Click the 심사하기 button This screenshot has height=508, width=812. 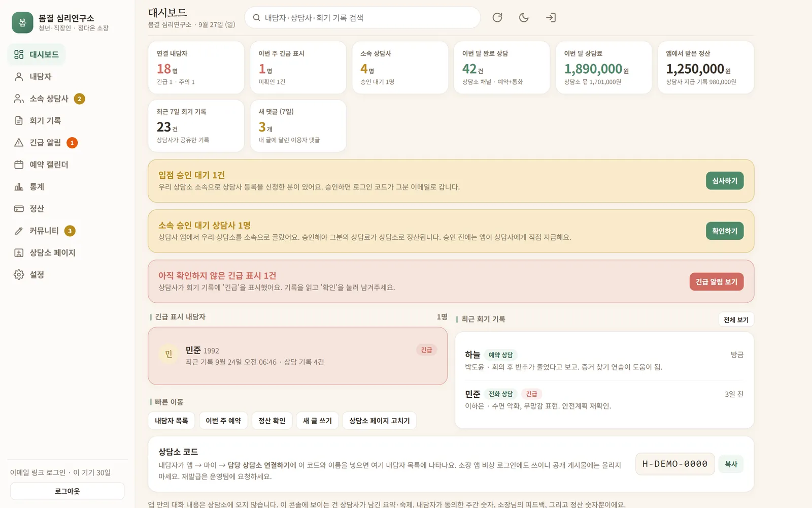(x=725, y=181)
